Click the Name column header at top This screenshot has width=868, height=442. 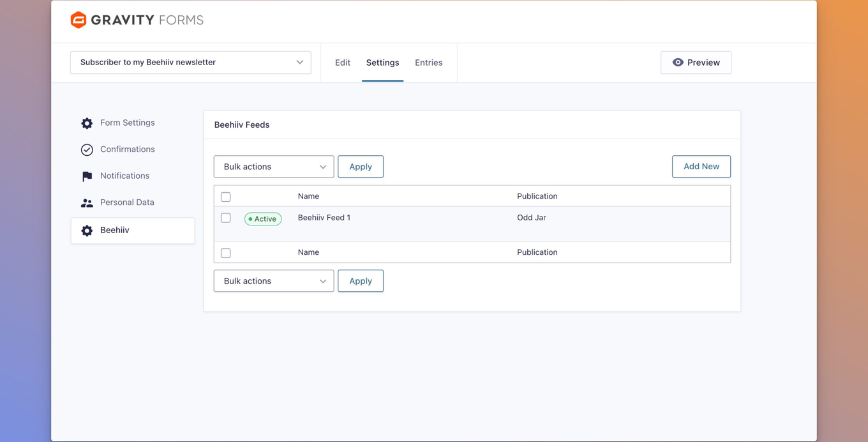point(308,196)
